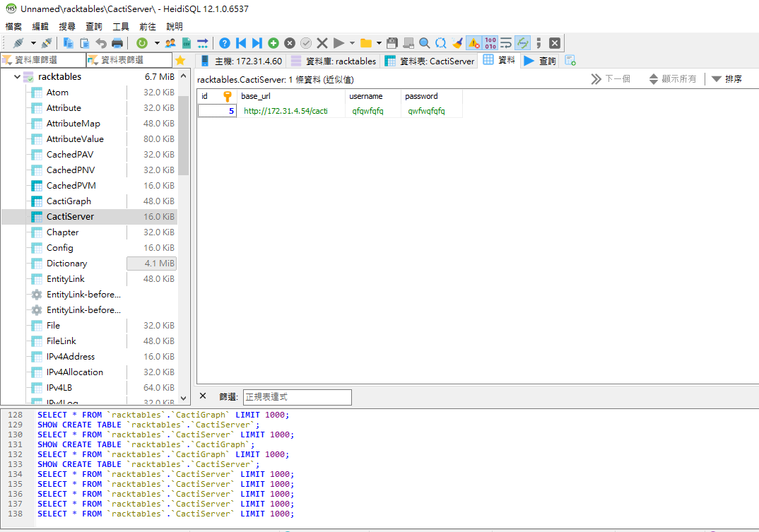Click the refresh icon in the toolbar
Image resolution: width=759 pixels, height=532 pixels.
click(142, 43)
